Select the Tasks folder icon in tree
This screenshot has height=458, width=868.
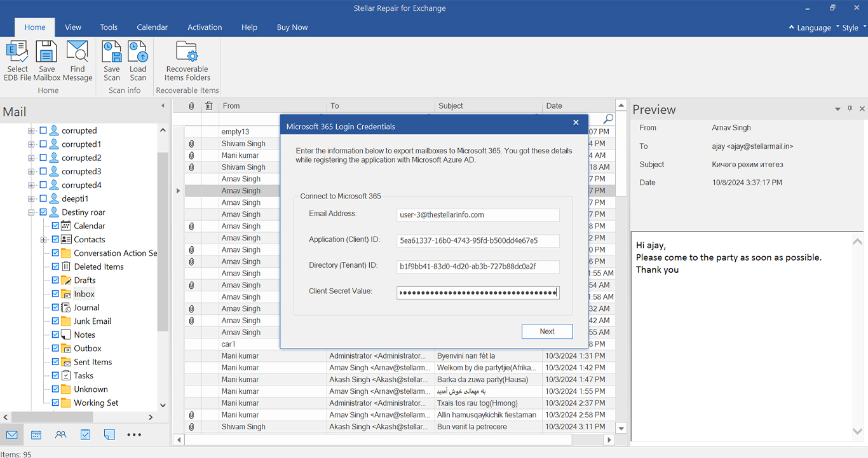pyautogui.click(x=66, y=375)
